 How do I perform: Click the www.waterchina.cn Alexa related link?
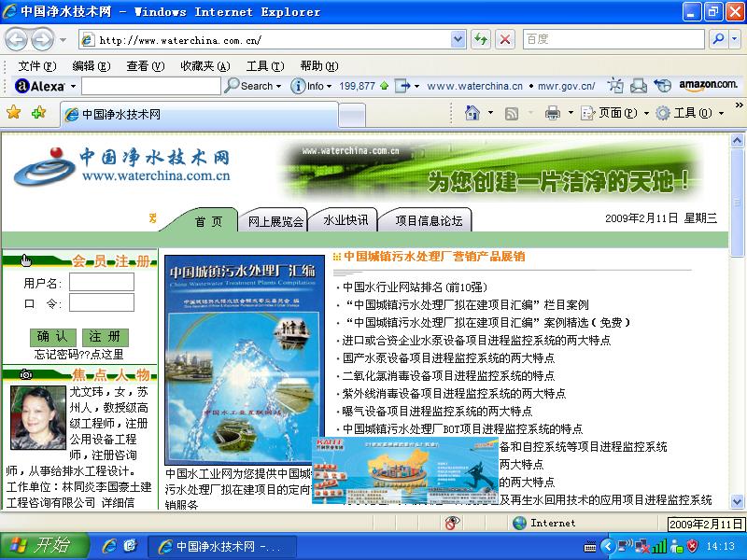tap(474, 86)
